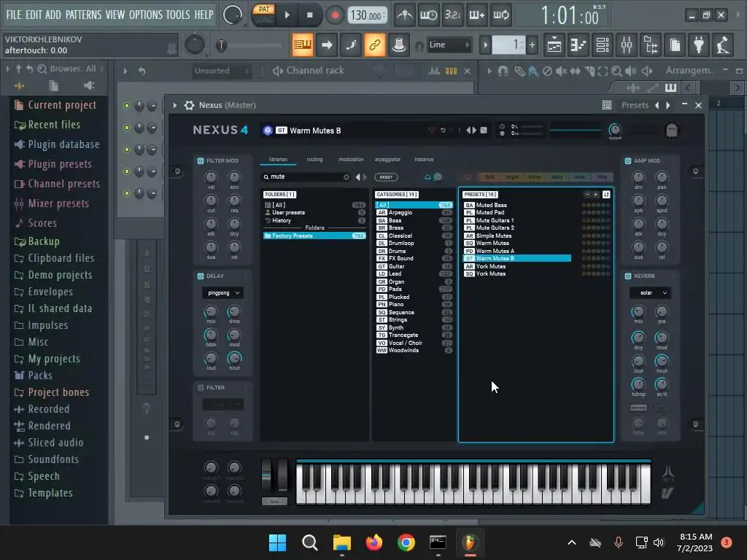Click the Record button
The image size is (747, 560).
(x=335, y=15)
